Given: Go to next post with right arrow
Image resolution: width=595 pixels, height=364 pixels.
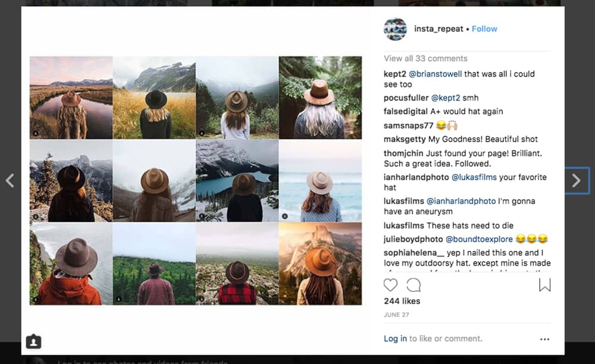Looking at the screenshot, I should pos(576,181).
